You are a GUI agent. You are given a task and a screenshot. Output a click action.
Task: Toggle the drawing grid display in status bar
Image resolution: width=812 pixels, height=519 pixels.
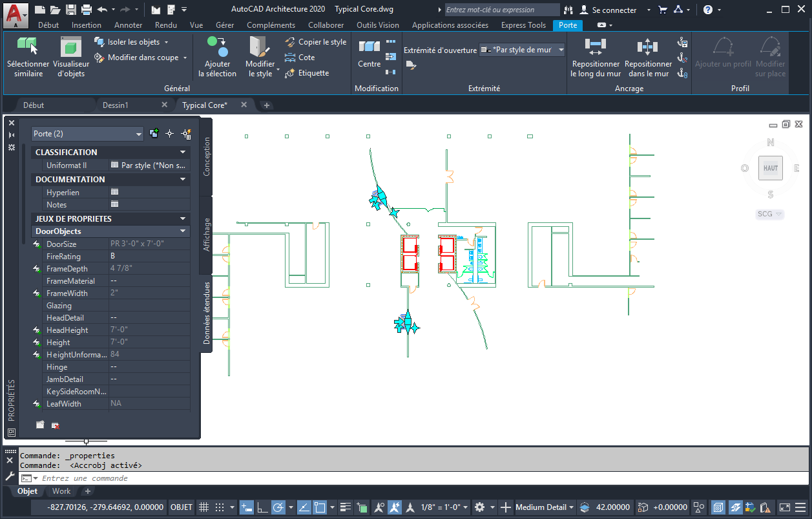pos(203,507)
